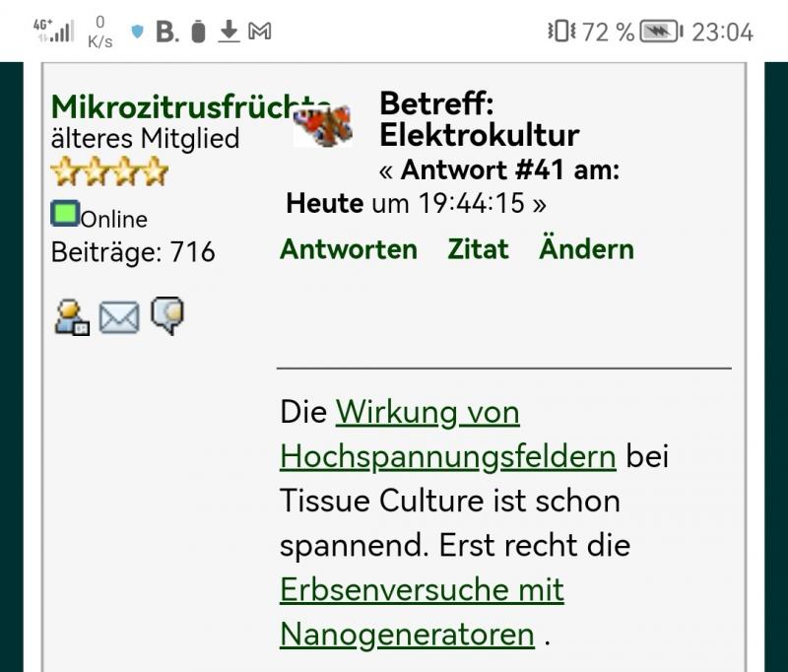Click the green Online status indicator
Image resolution: width=788 pixels, height=672 pixels.
coord(65,214)
